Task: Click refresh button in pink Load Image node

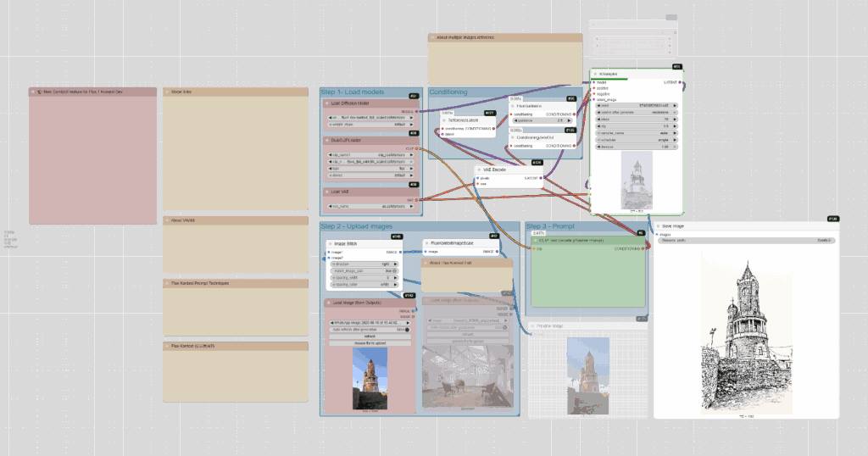Action: [x=370, y=336]
